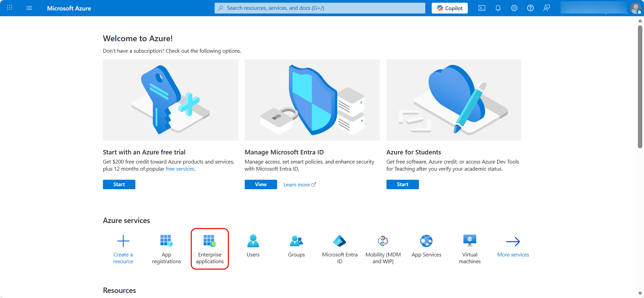Launch the Cloud Shell terminal icon
The image size is (644, 298).
(x=482, y=8)
